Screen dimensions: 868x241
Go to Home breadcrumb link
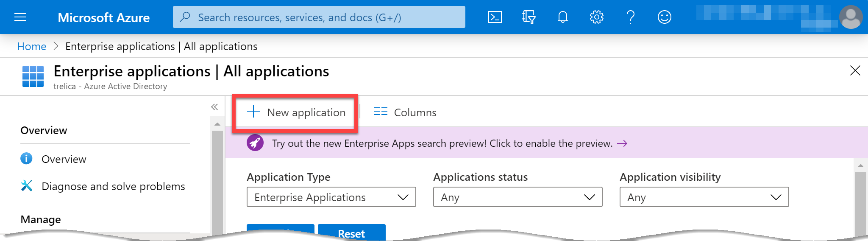pyautogui.click(x=32, y=46)
